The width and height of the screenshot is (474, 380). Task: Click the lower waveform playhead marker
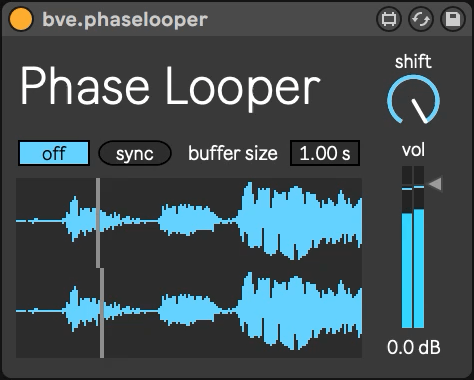click(x=102, y=313)
